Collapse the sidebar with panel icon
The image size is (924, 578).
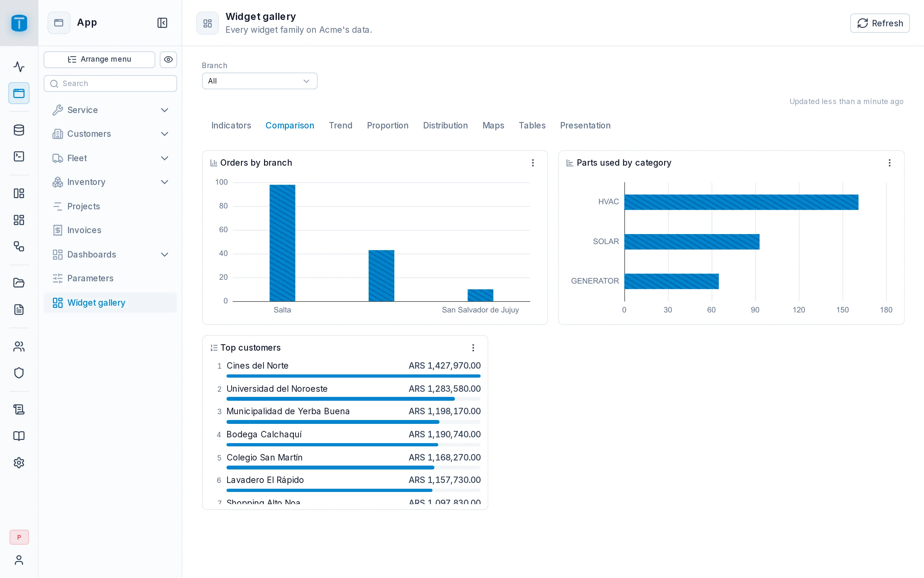162,22
